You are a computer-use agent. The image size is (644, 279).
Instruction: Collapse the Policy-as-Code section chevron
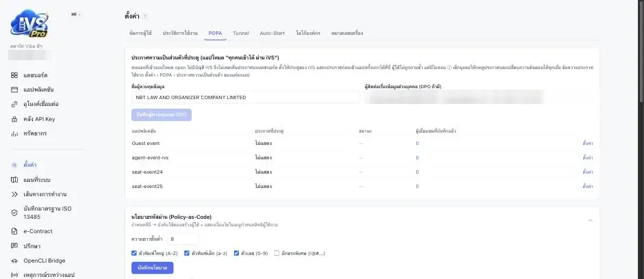click(590, 221)
